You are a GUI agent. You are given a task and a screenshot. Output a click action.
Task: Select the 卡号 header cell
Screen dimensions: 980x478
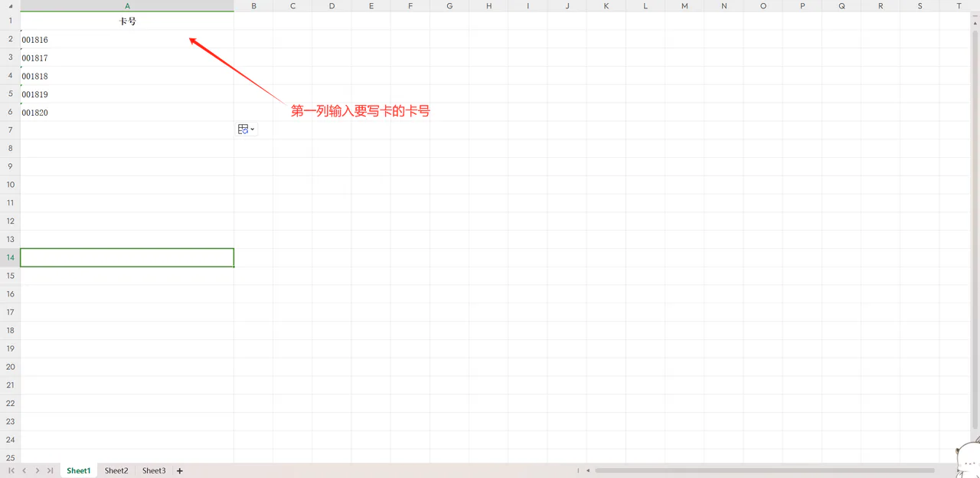click(x=127, y=21)
